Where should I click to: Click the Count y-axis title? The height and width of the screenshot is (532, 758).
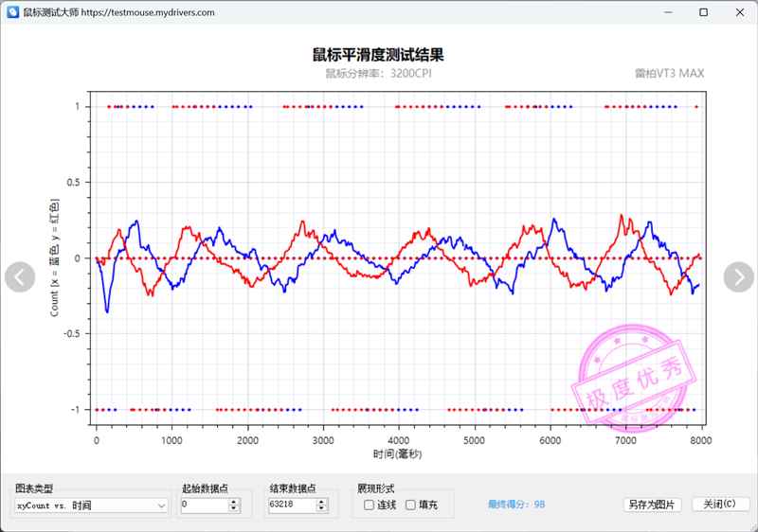(54, 257)
